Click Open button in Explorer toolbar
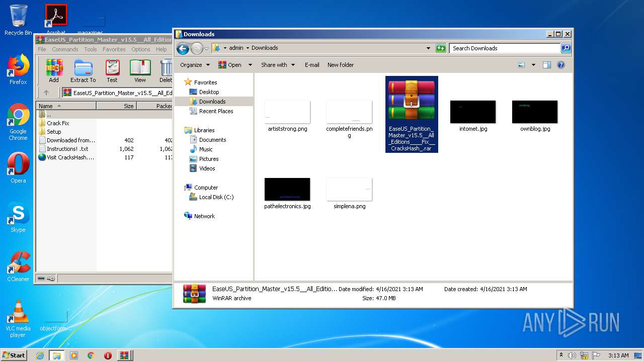This screenshot has width=644, height=362. pyautogui.click(x=230, y=65)
